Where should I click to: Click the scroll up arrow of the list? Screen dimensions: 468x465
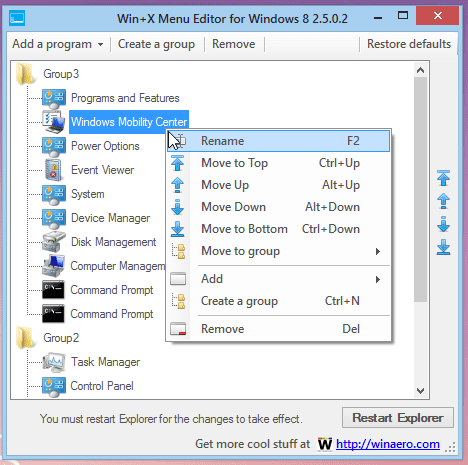point(421,70)
